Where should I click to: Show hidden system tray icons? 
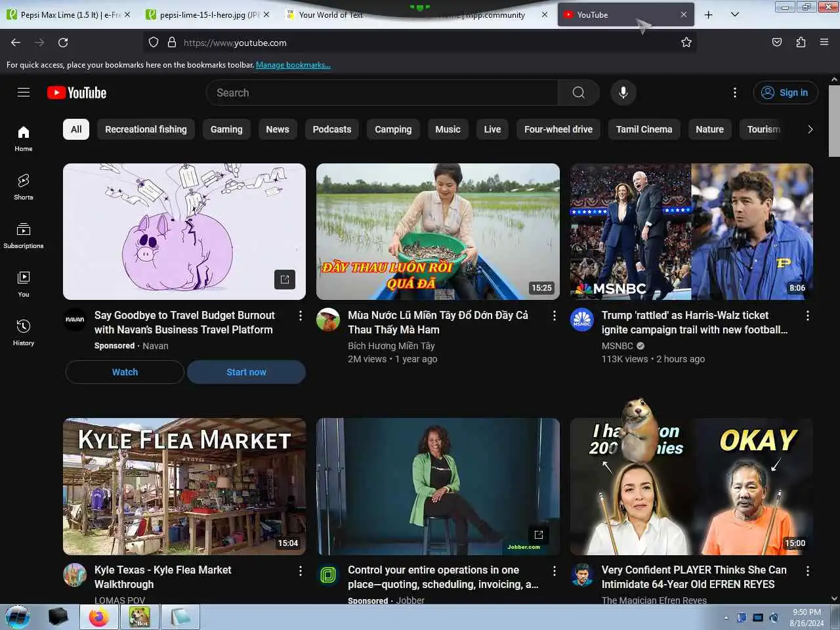pyautogui.click(x=726, y=618)
